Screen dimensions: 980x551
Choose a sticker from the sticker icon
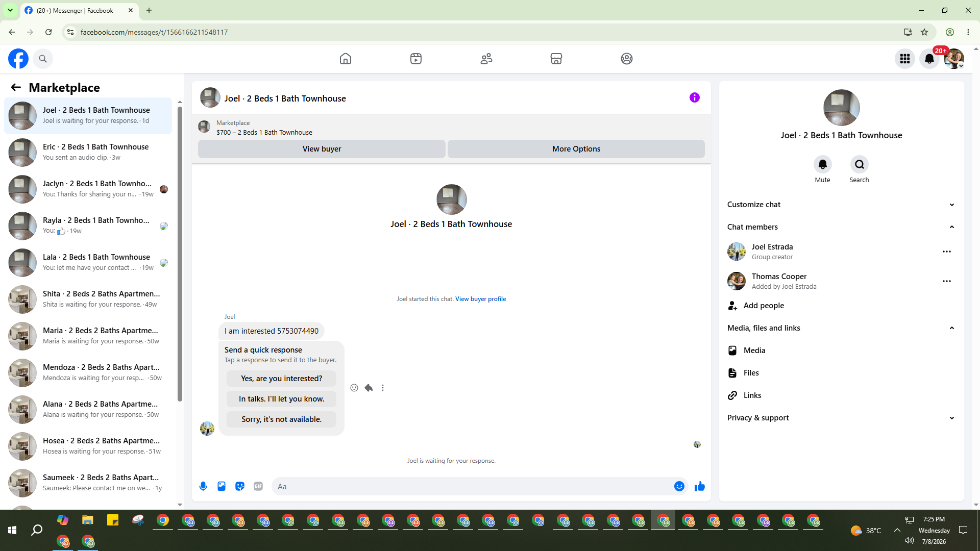click(240, 486)
